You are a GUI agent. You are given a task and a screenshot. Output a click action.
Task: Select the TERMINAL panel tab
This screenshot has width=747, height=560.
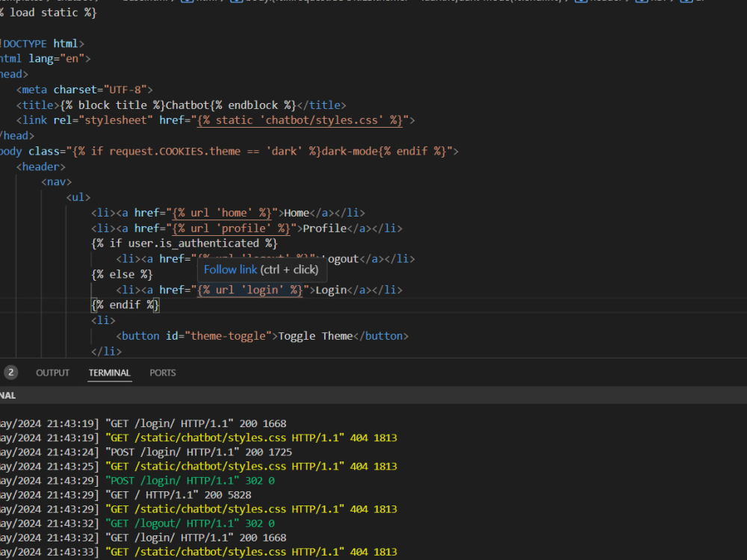coord(110,373)
